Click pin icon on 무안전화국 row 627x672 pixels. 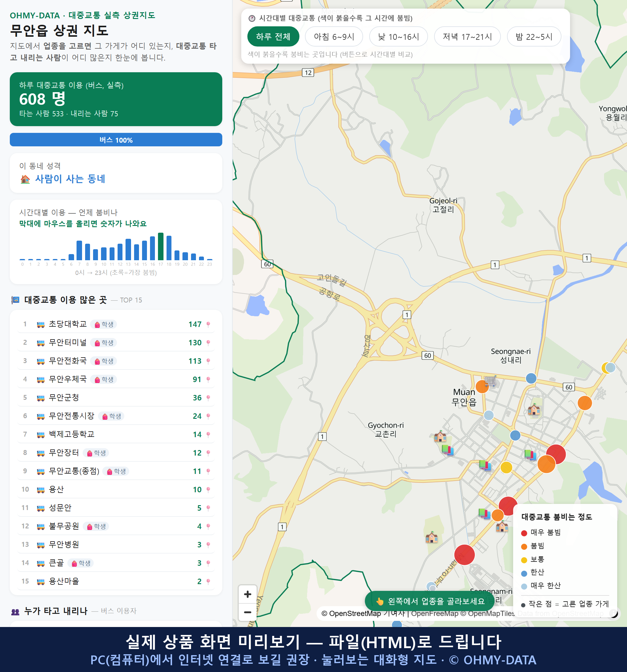[208, 361]
